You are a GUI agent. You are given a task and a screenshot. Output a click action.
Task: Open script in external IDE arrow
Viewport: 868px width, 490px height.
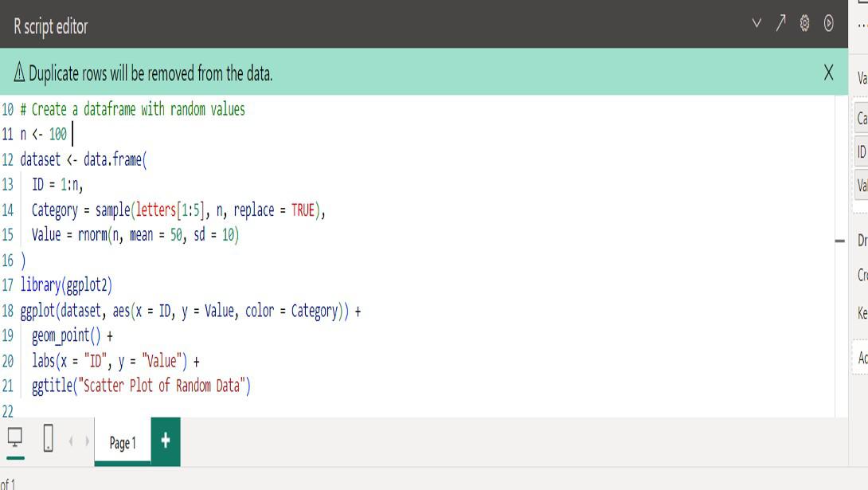click(x=780, y=23)
